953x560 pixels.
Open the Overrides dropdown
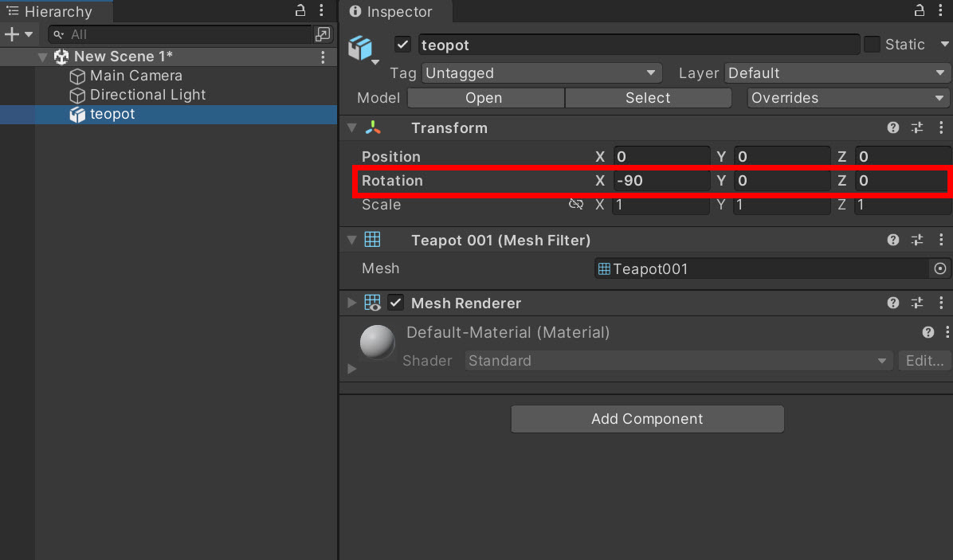pyautogui.click(x=848, y=98)
